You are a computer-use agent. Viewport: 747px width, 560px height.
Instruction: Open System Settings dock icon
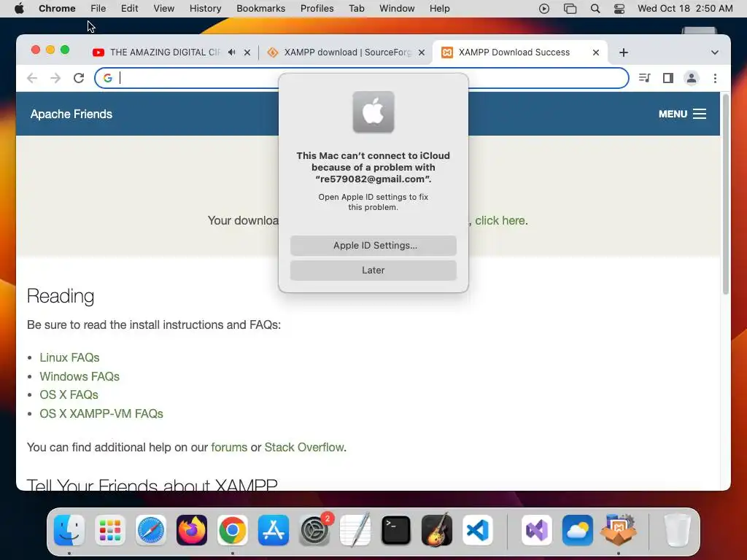pyautogui.click(x=314, y=530)
